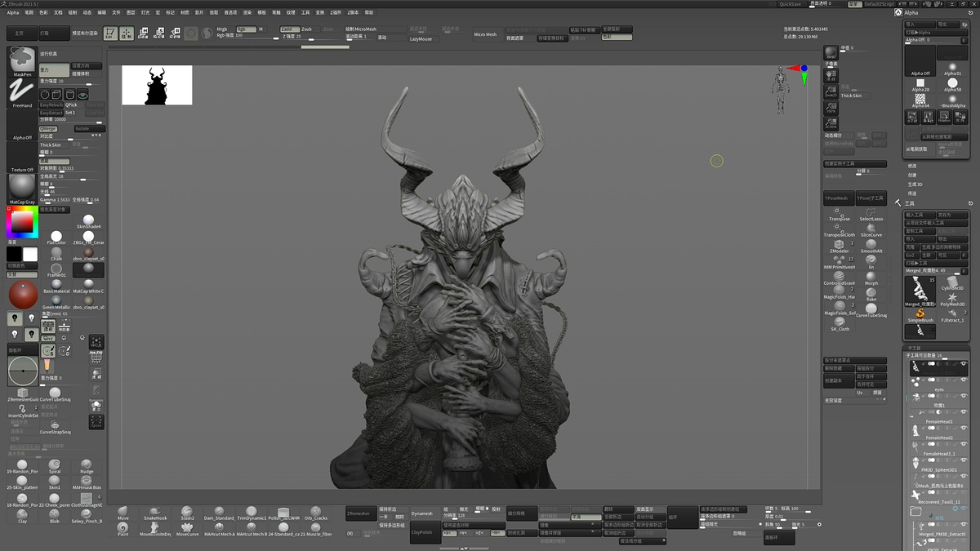Pick a hue in the color picker
Image resolution: width=980 pixels, height=551 pixels.
coord(22,223)
